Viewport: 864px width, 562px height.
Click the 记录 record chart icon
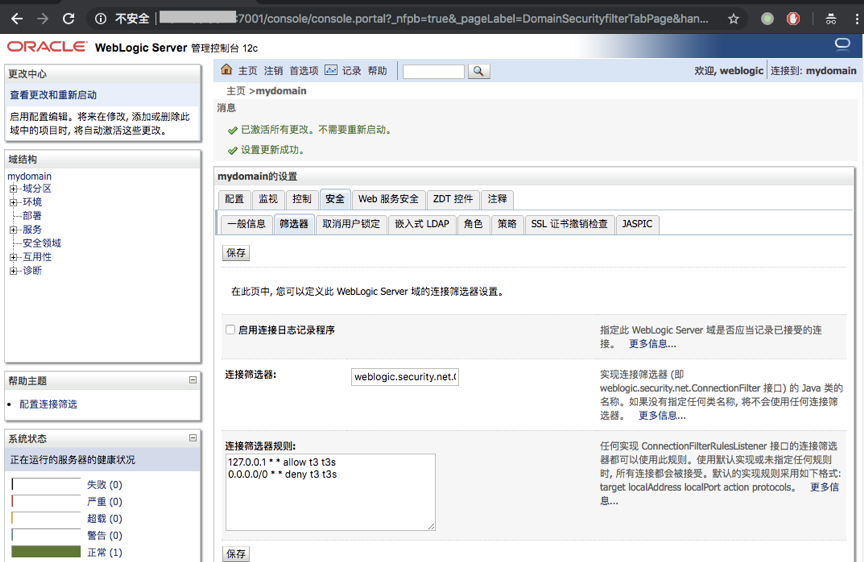coord(331,69)
